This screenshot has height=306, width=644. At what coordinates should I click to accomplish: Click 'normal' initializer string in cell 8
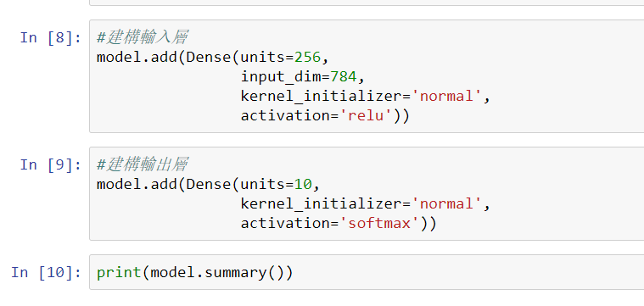click(x=446, y=97)
